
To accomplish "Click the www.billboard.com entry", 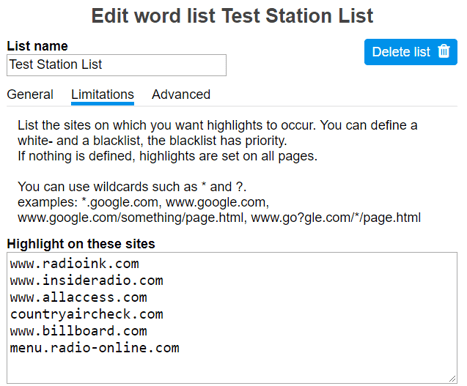I will coord(78,331).
